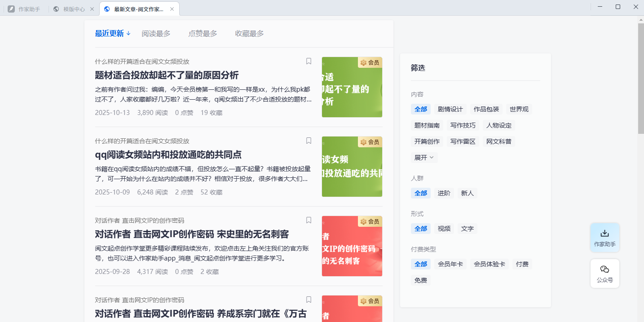Click the 会员 badge on the first article cover

pyautogui.click(x=369, y=62)
